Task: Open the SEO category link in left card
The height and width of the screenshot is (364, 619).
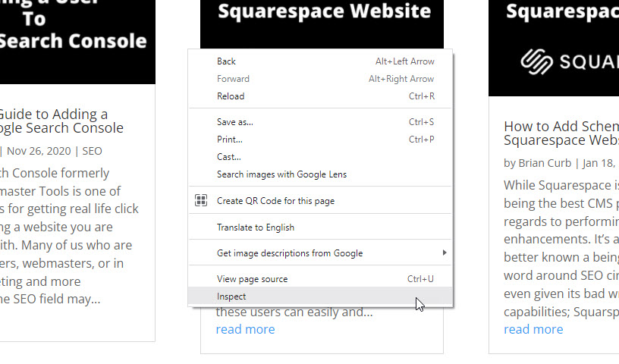Action: pos(92,151)
